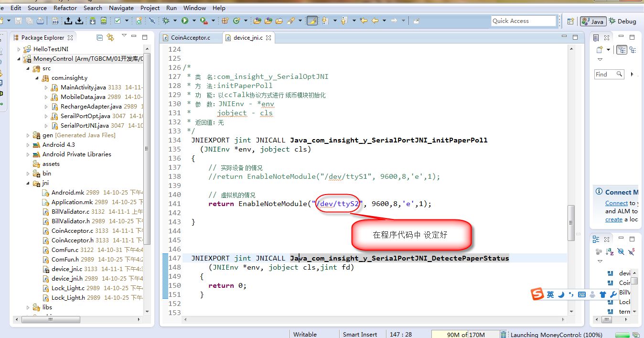Open the Refactor menu
The height and width of the screenshot is (338, 644).
65,8
